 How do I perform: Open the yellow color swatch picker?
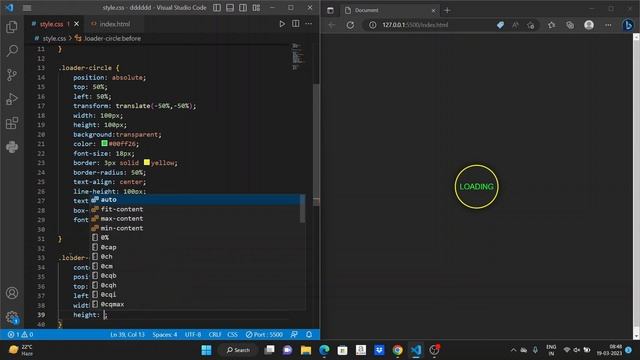click(147, 162)
